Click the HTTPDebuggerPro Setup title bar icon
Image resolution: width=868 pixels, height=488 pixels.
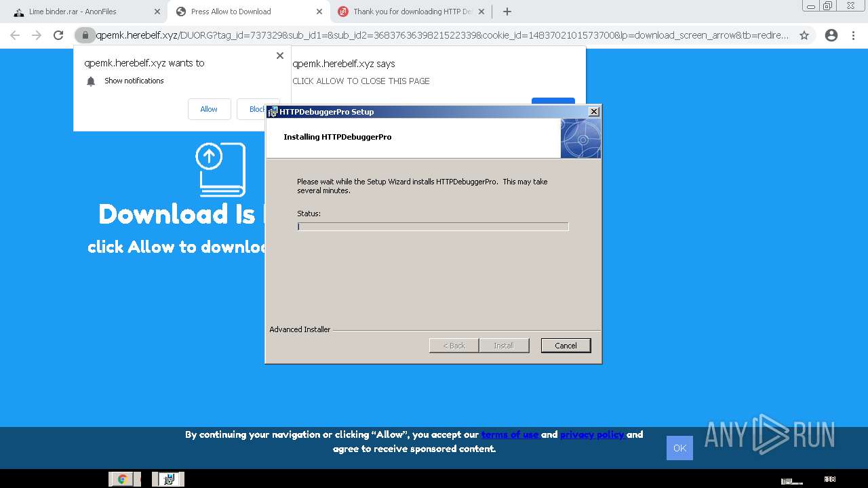pos(273,112)
